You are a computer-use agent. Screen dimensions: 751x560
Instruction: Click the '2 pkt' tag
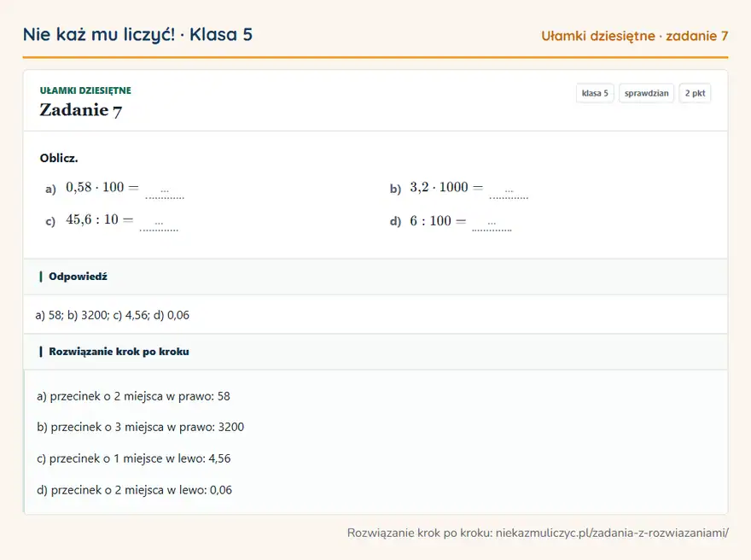695,93
